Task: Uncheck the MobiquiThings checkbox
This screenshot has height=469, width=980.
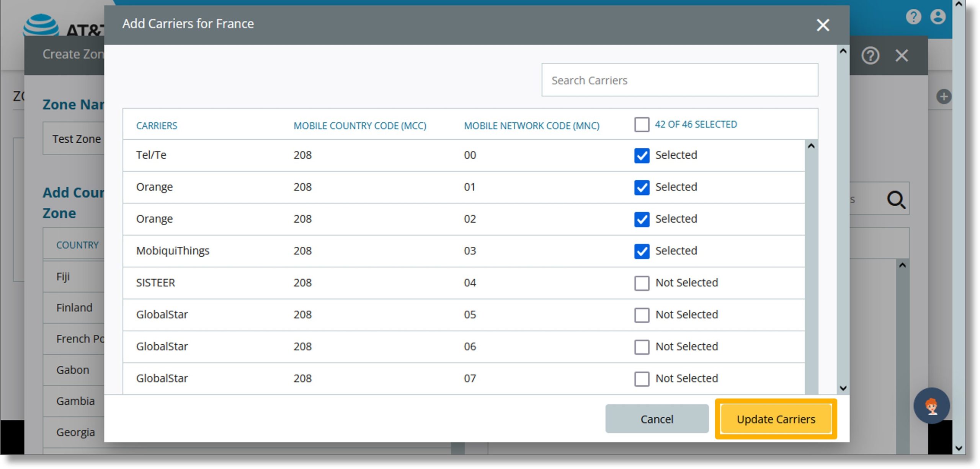Action: (642, 251)
